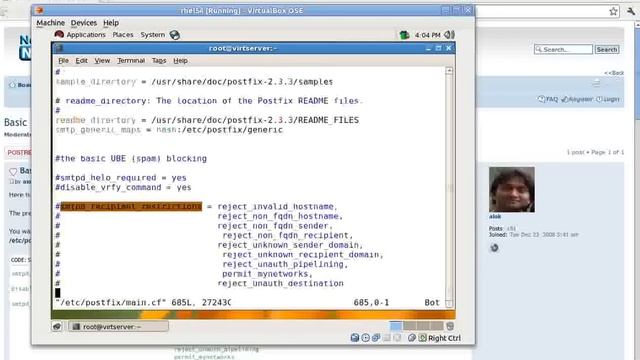Open the GNOME Applications menu
This screenshot has width=640, height=360.
coord(86,35)
